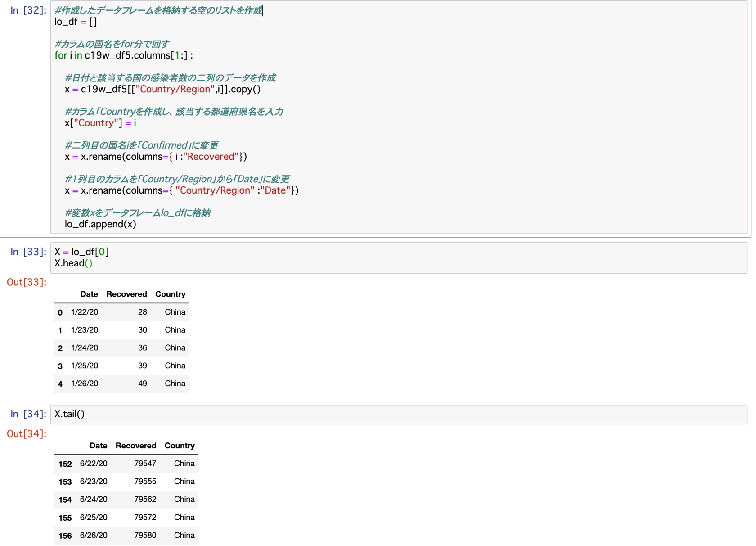
Task: Click the In [34] cell prompt
Action: [28, 414]
